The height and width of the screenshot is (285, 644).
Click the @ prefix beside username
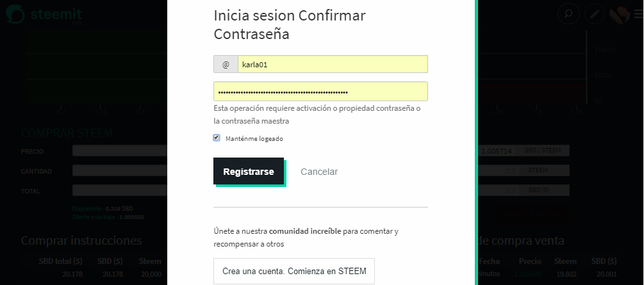[226, 65]
